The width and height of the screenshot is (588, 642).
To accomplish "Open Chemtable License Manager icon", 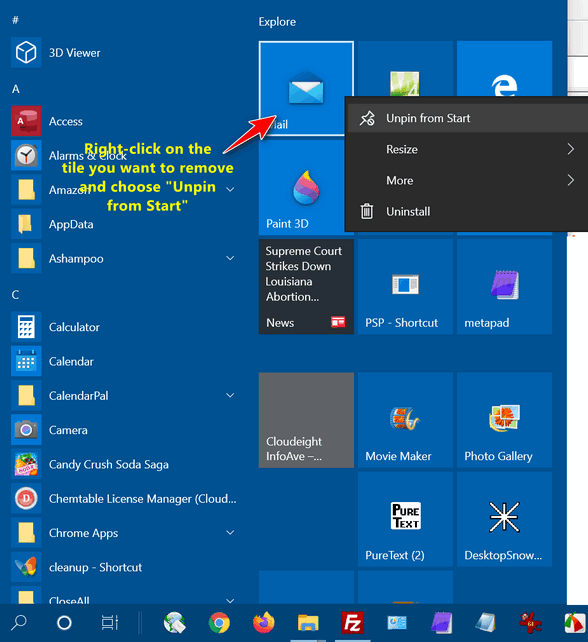I will click(x=26, y=498).
